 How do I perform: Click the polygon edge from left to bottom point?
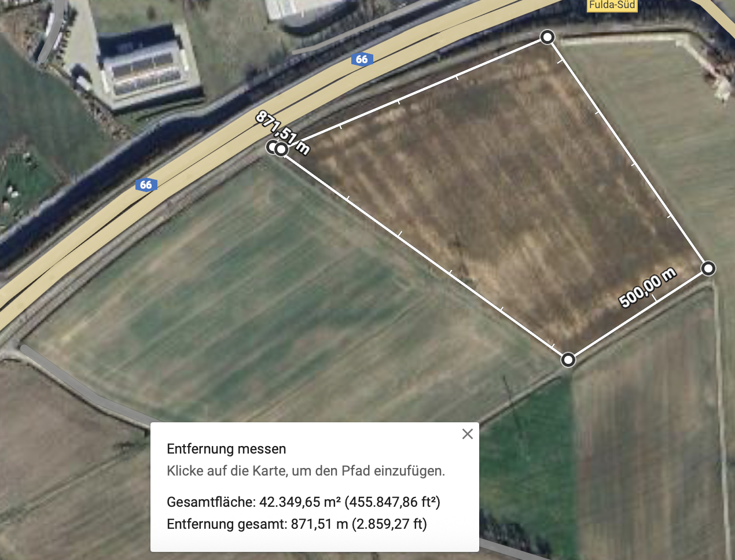coord(424,254)
